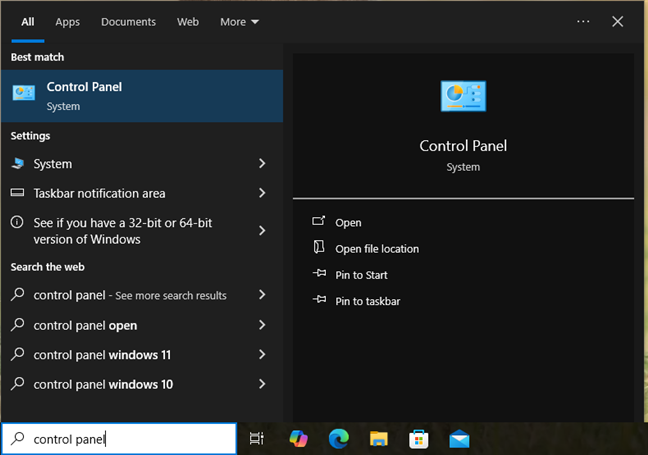Click 'Control Panel' title in preview pane
Screen dimensions: 648x455
click(463, 146)
